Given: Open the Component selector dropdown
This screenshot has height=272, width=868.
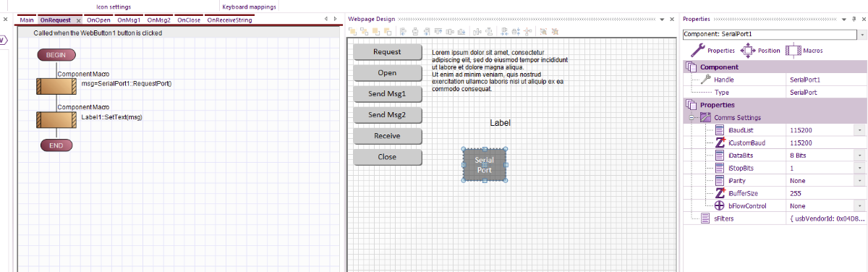Looking at the screenshot, I should point(862,34).
